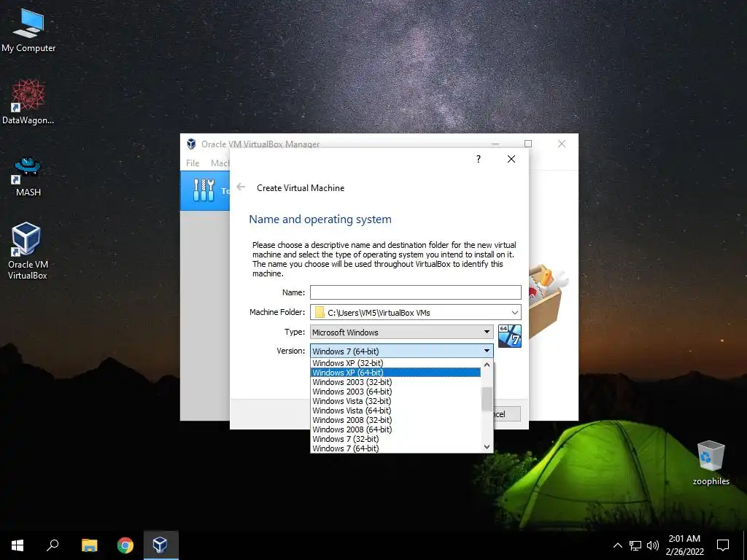Open the zoophiles recycle bin icon
This screenshot has height=560, width=747.
click(711, 463)
